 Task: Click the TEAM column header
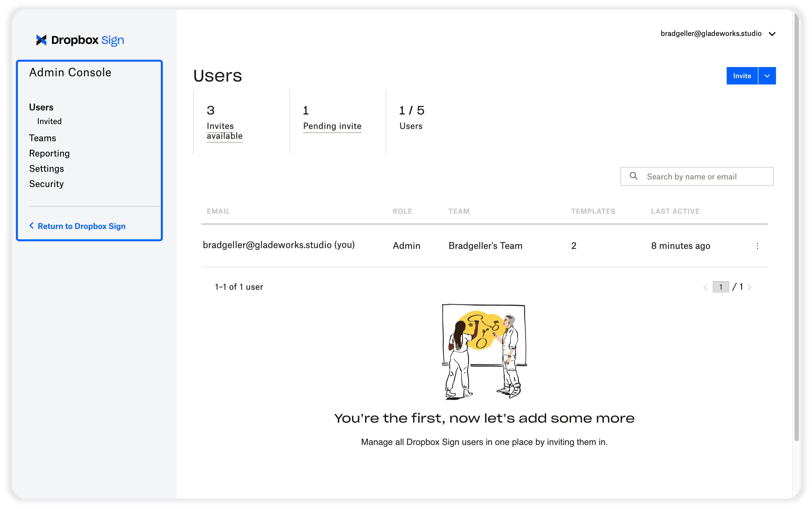(459, 211)
